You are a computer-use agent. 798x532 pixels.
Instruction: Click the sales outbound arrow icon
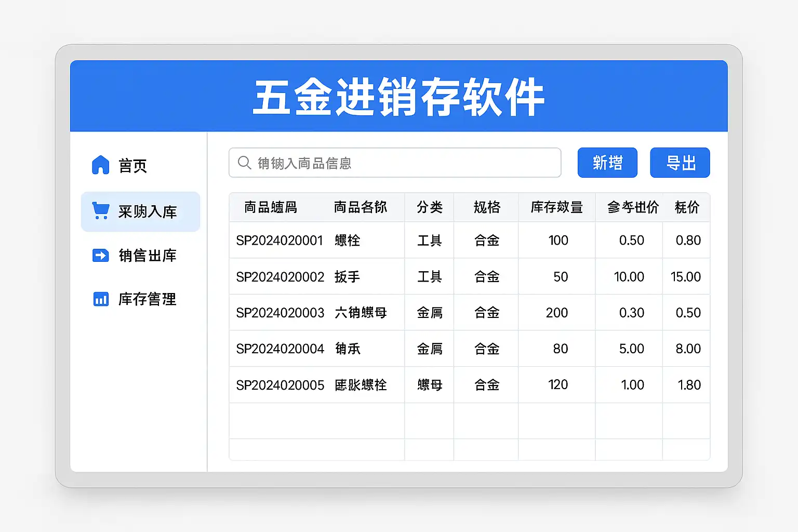click(100, 255)
